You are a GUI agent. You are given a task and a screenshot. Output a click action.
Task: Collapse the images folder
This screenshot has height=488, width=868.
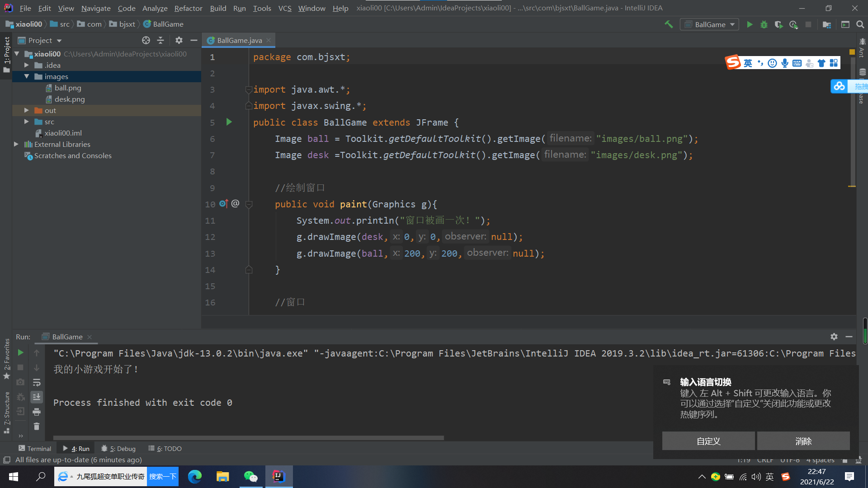coord(27,76)
